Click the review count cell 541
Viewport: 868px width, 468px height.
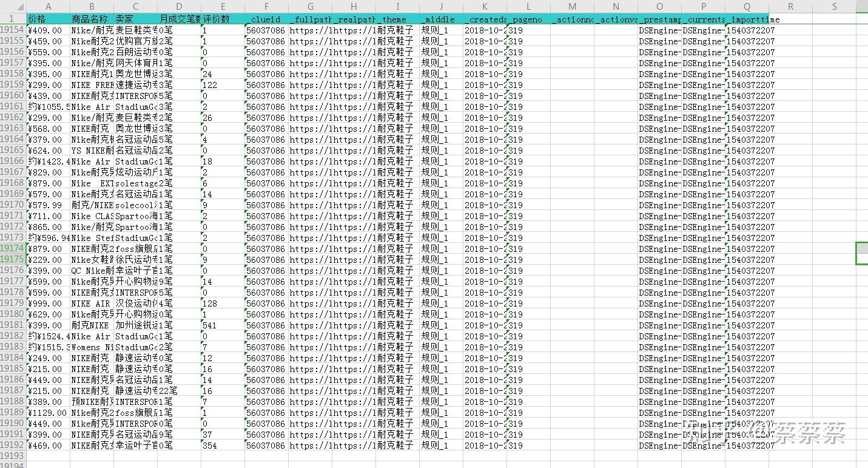click(x=223, y=325)
